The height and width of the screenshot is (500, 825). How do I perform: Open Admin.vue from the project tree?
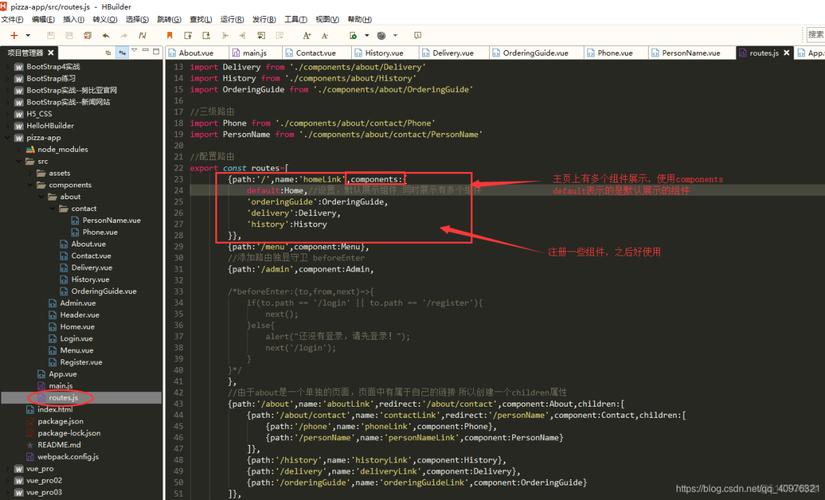click(77, 303)
